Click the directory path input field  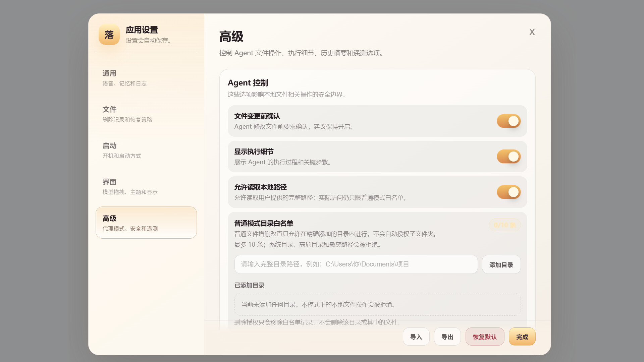coord(356,264)
